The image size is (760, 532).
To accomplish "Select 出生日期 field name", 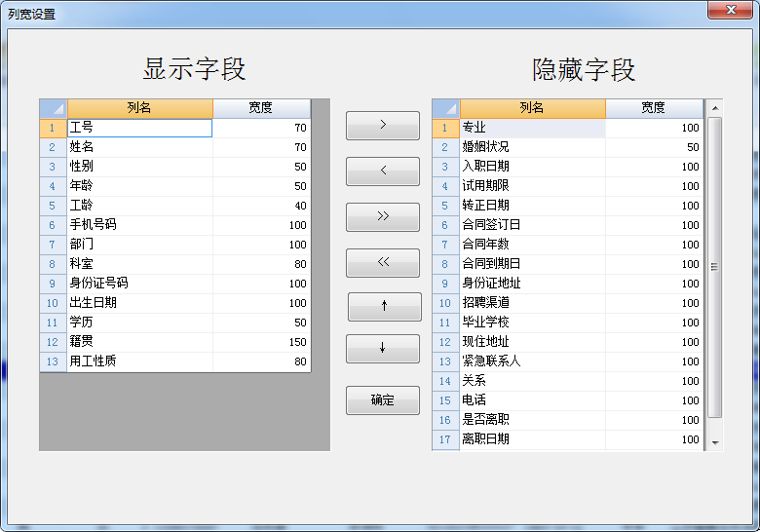I will [x=139, y=303].
